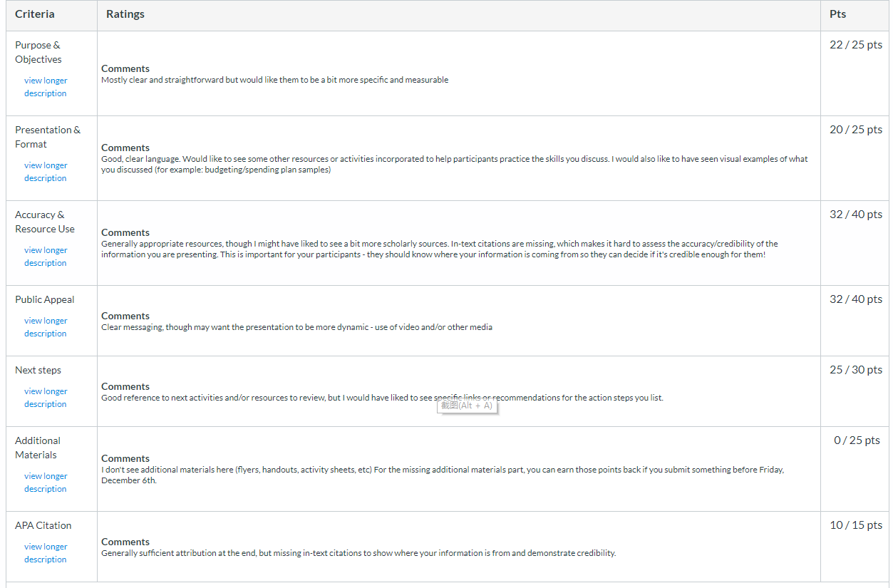Screen dimensions: 893x588
Task: Click the comment about December 6th deadline
Action: [443, 475]
